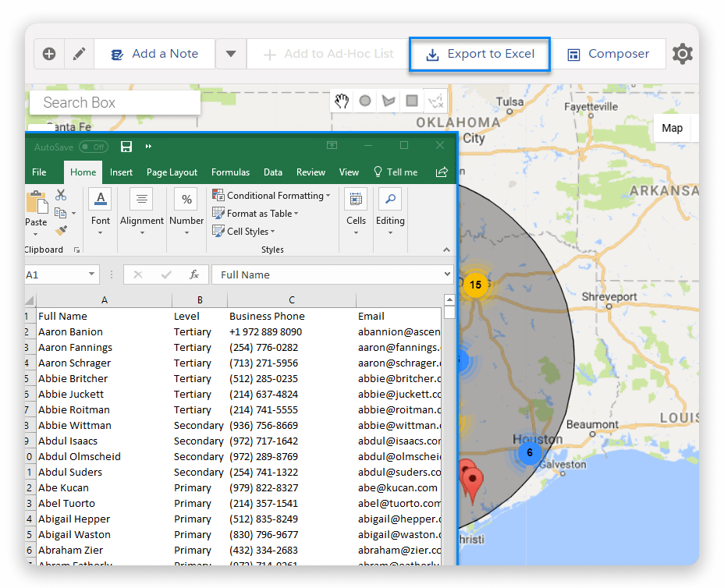Click the pencil edit icon
The height and width of the screenshot is (588, 724).
click(80, 54)
